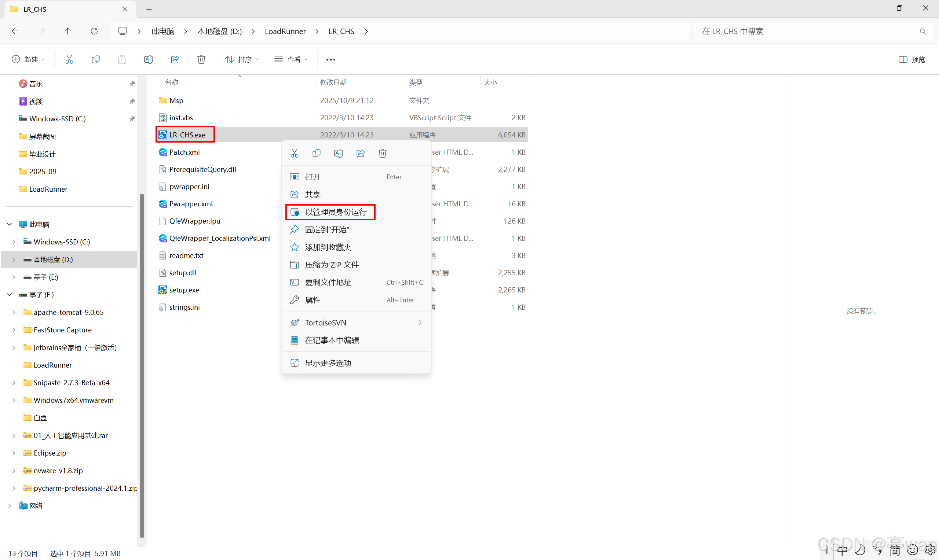939x560 pixels.
Task: Click Share icon in context menu
Action: (360, 153)
